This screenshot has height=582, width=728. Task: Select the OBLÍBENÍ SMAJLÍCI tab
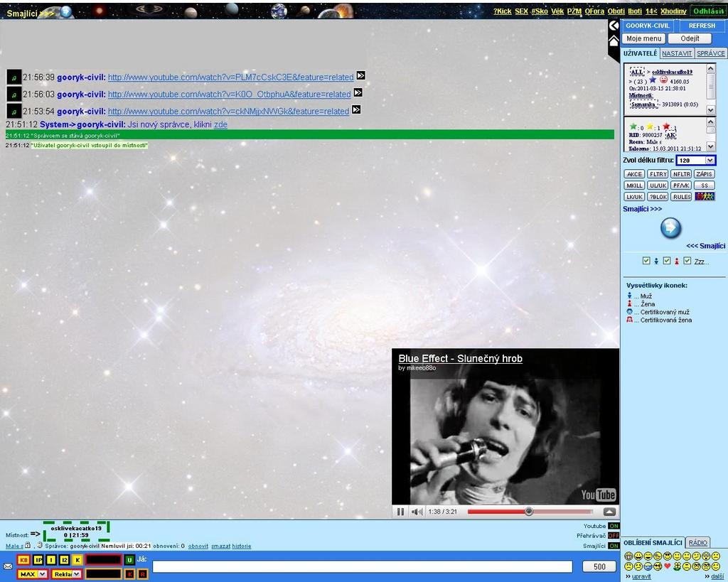[x=653, y=542]
